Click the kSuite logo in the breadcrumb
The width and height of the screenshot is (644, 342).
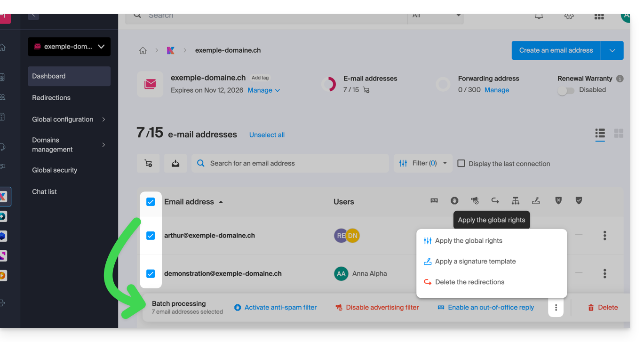pyautogui.click(x=170, y=50)
